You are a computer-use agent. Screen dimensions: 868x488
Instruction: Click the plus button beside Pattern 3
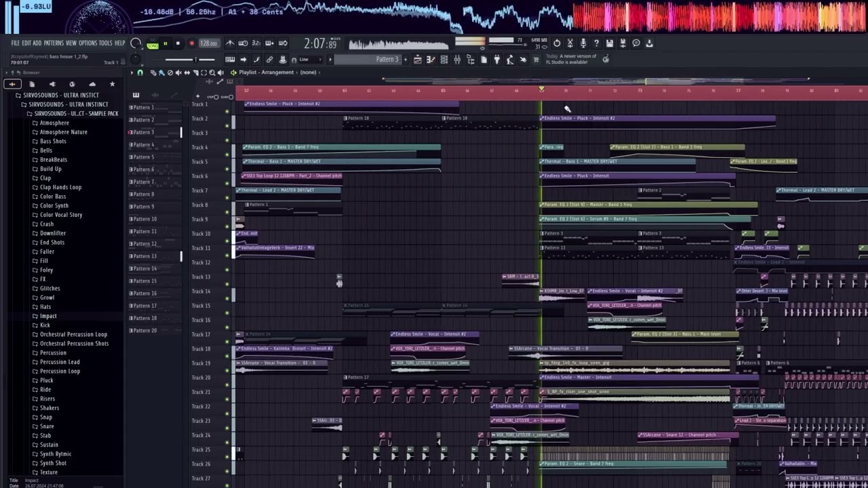click(x=406, y=60)
